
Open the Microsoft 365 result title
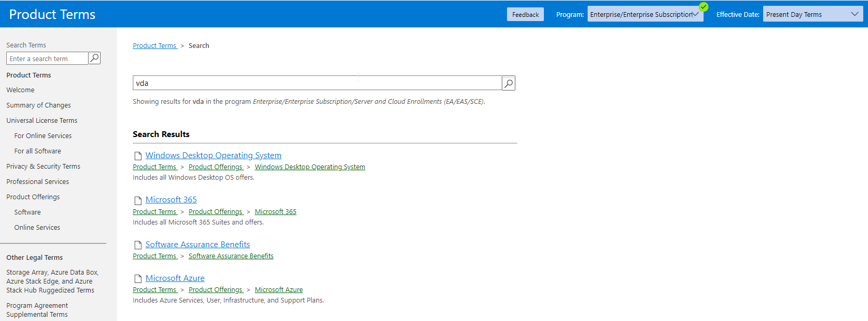171,200
